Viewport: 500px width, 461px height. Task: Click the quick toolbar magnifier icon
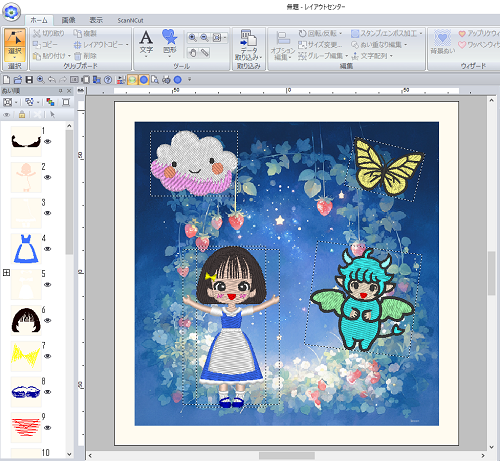pyautogui.click(x=41, y=79)
